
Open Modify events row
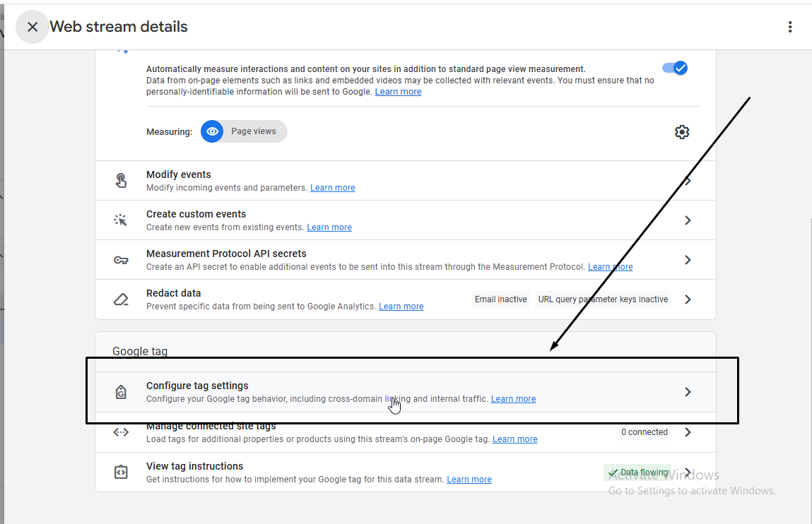click(406, 181)
